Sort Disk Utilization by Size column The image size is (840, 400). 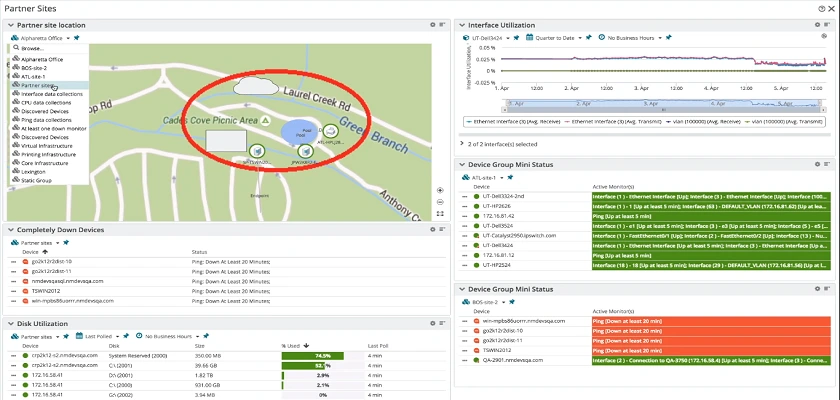pos(200,346)
